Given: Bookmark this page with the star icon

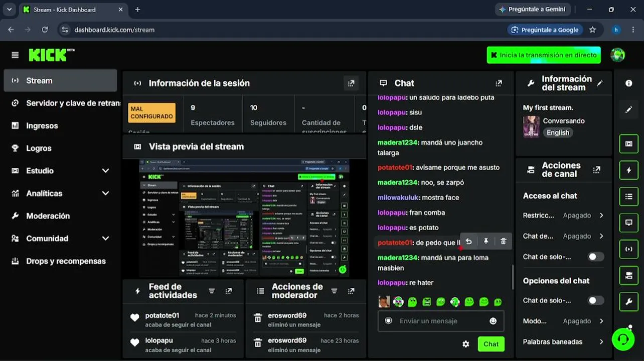Looking at the screenshot, I should click(x=592, y=30).
